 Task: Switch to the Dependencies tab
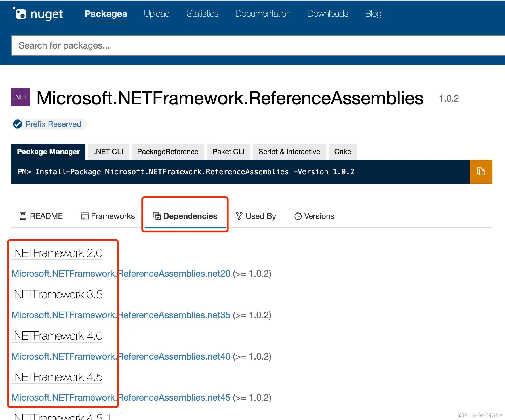point(190,216)
